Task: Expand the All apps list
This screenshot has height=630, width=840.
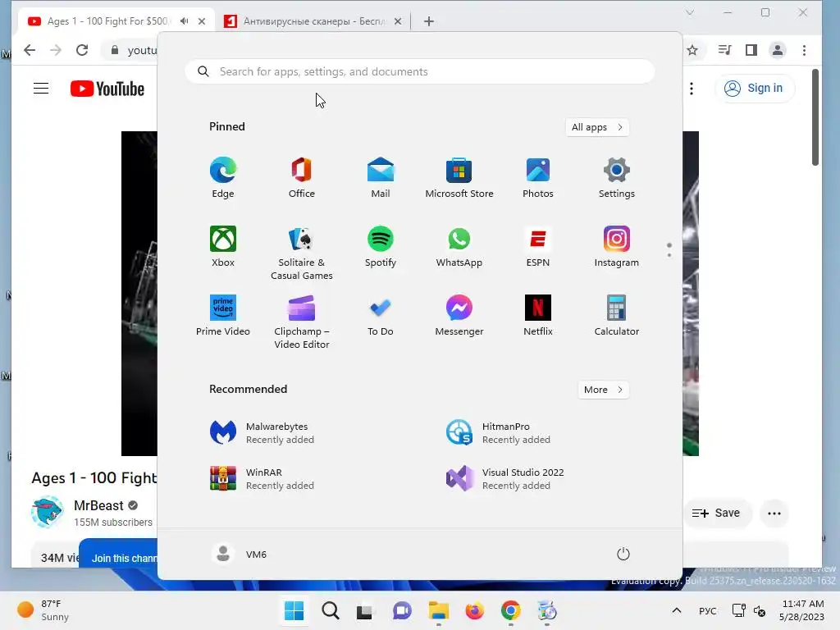Action: (x=597, y=127)
